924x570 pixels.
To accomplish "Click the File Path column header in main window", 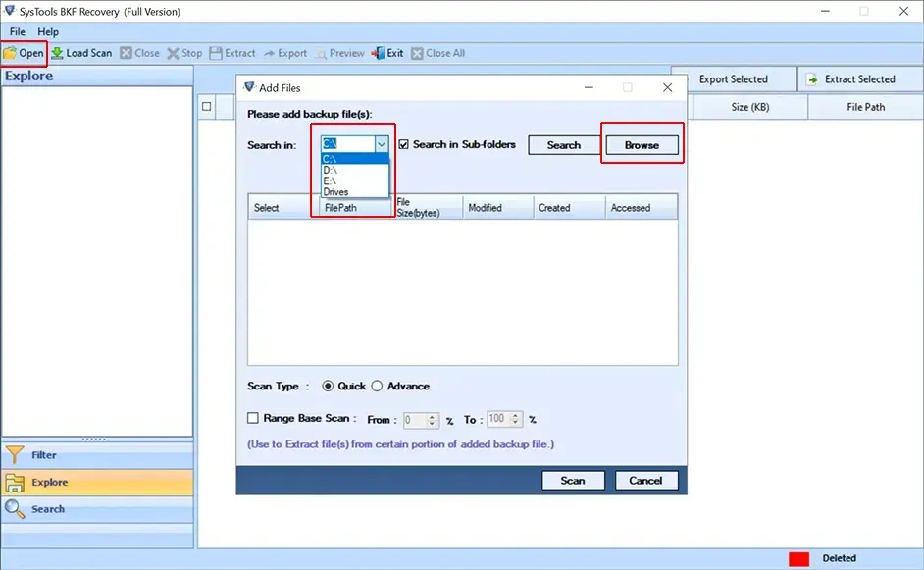I will (x=866, y=107).
